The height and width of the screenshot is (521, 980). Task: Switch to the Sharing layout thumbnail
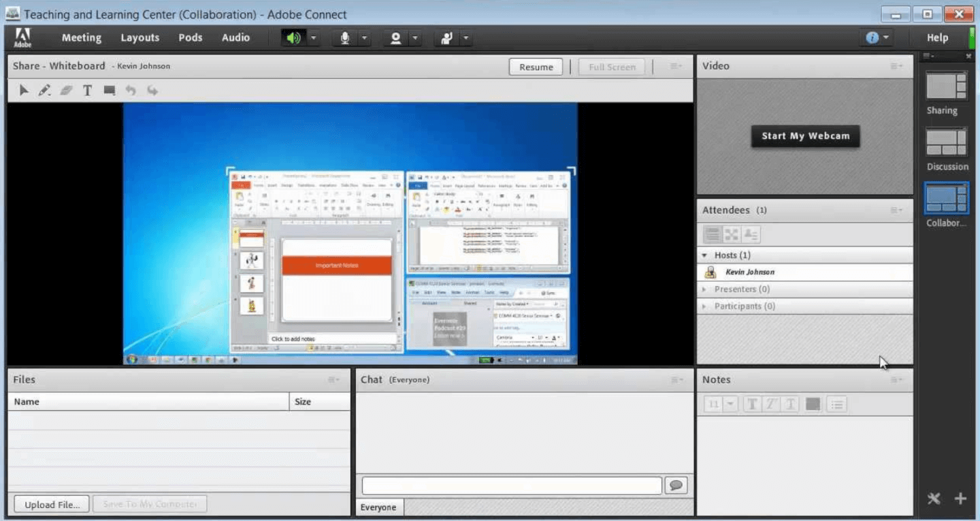click(x=947, y=86)
